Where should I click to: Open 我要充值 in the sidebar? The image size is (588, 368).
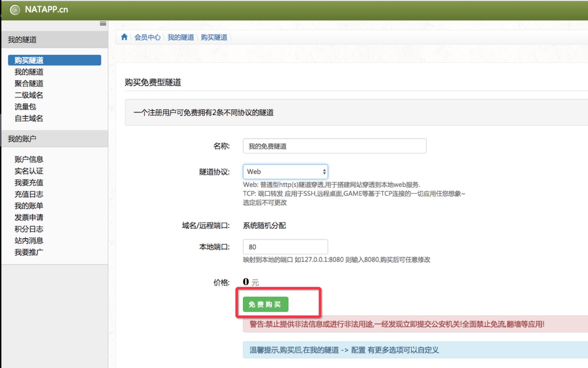point(29,183)
